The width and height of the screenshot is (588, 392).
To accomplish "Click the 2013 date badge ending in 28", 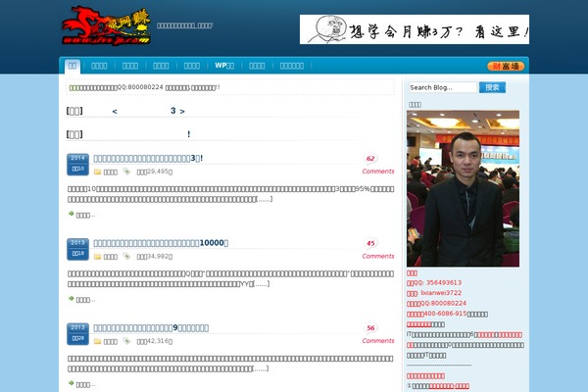I will 77,334.
